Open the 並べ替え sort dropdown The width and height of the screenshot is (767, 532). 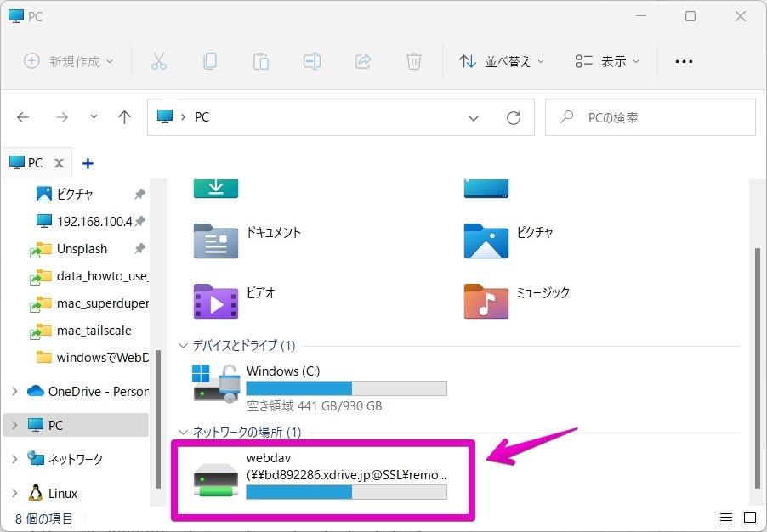502,60
